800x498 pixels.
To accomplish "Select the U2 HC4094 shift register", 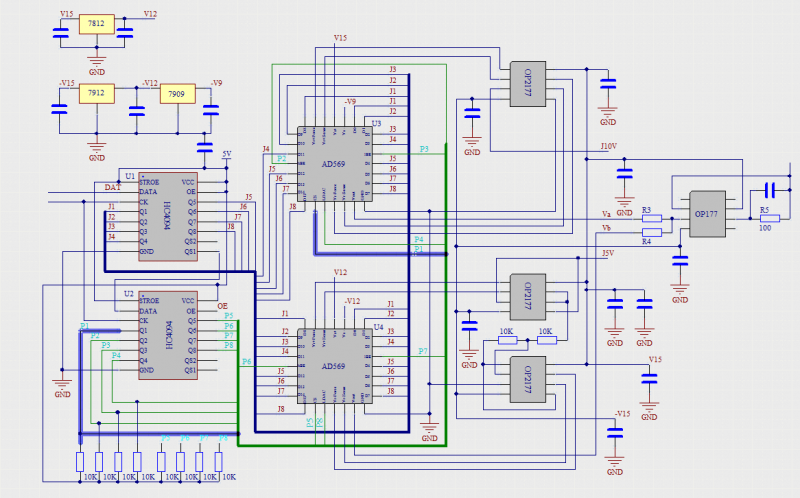I will coord(167,335).
